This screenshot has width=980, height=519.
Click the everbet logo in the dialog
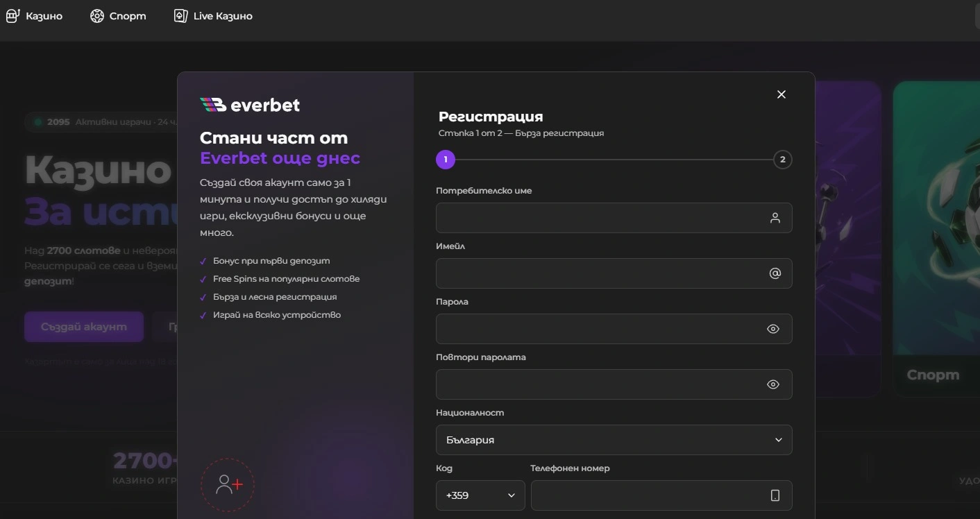coord(250,105)
